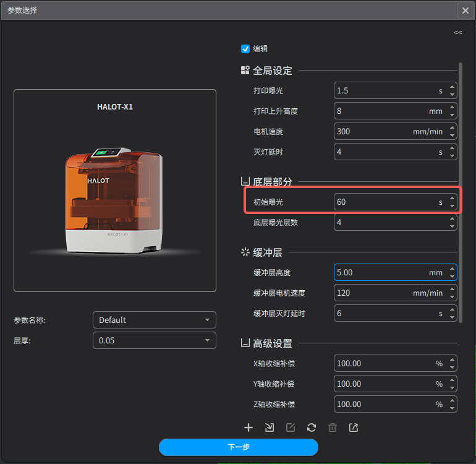The image size is (476, 464).
Task: Click the HALOT-X1 printer image
Action: pyautogui.click(x=115, y=202)
